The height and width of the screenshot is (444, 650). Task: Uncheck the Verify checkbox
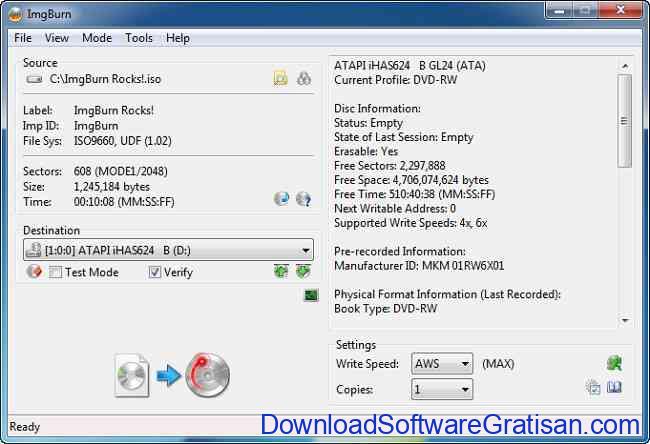tap(155, 272)
